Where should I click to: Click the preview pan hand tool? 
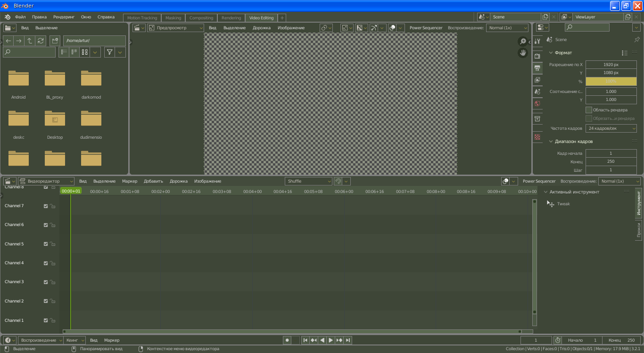click(523, 53)
